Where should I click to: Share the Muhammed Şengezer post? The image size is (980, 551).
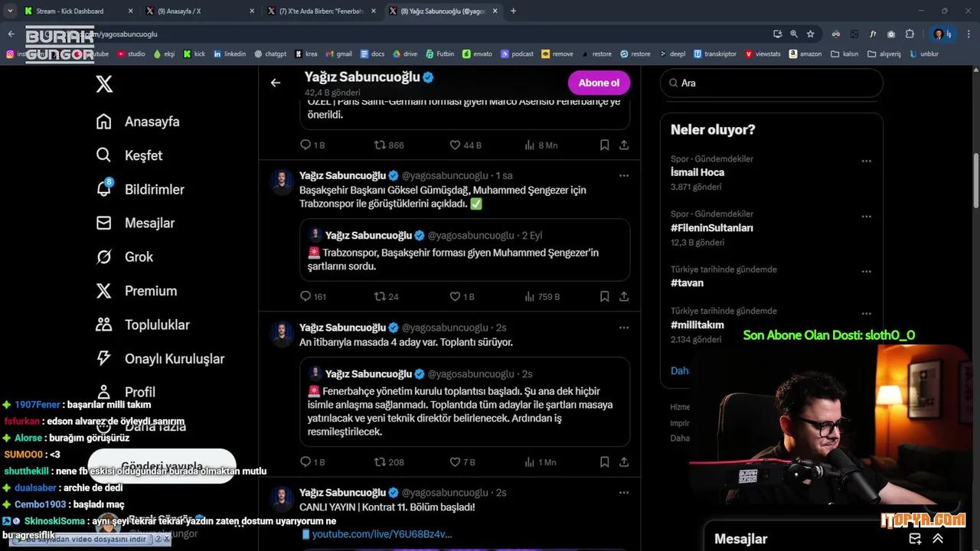point(624,296)
